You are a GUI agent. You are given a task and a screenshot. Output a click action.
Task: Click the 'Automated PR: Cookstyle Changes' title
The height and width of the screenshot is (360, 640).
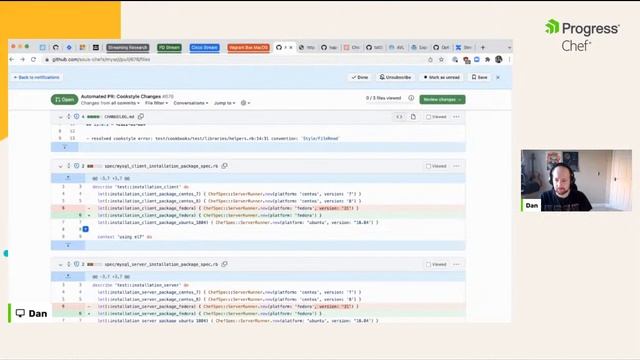121,97
